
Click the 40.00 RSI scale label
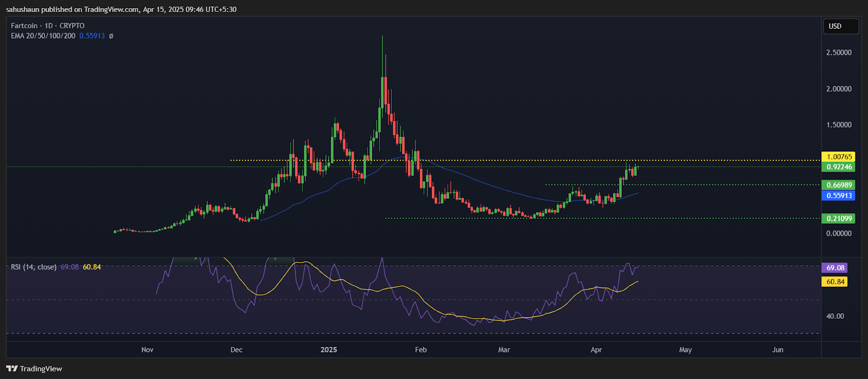coord(835,316)
